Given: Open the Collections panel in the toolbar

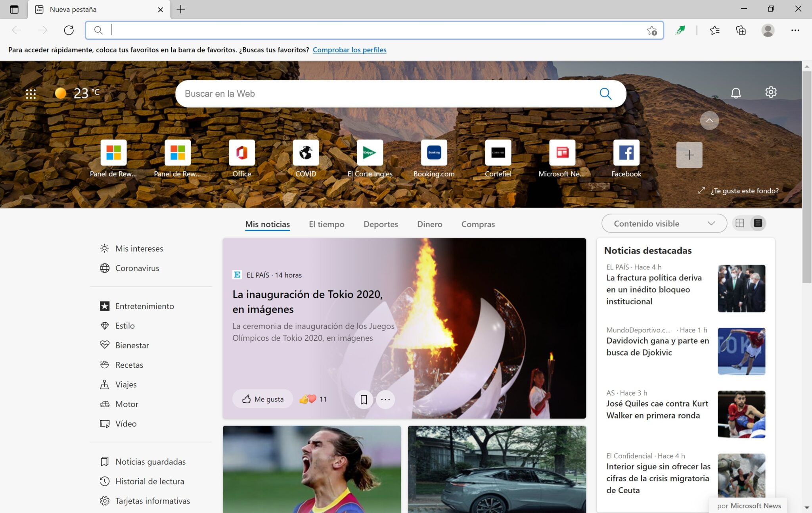Looking at the screenshot, I should tap(741, 30).
